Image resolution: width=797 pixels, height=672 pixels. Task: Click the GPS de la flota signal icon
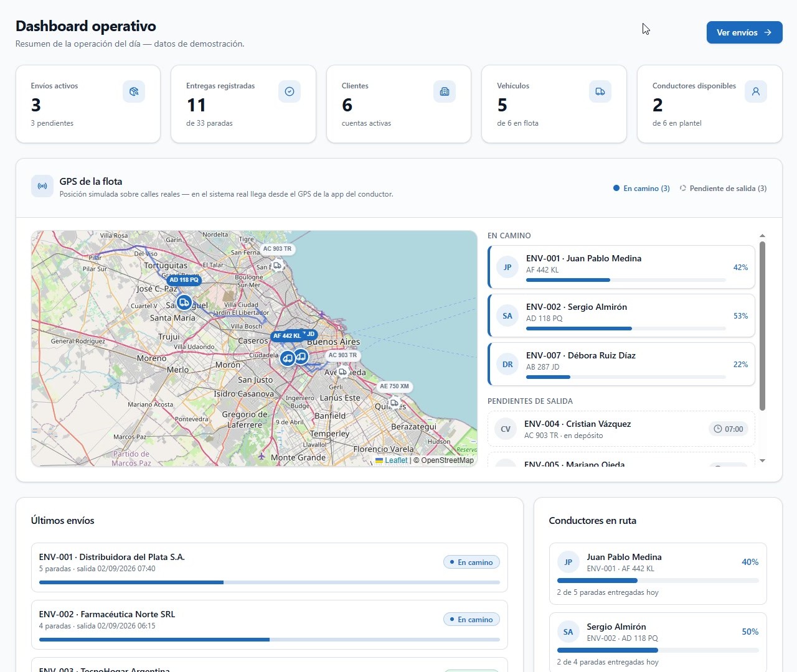pos(42,186)
